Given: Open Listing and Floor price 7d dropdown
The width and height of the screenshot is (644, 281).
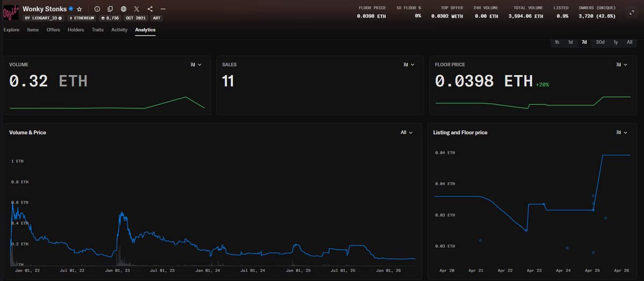Looking at the screenshot, I should pos(621,132).
